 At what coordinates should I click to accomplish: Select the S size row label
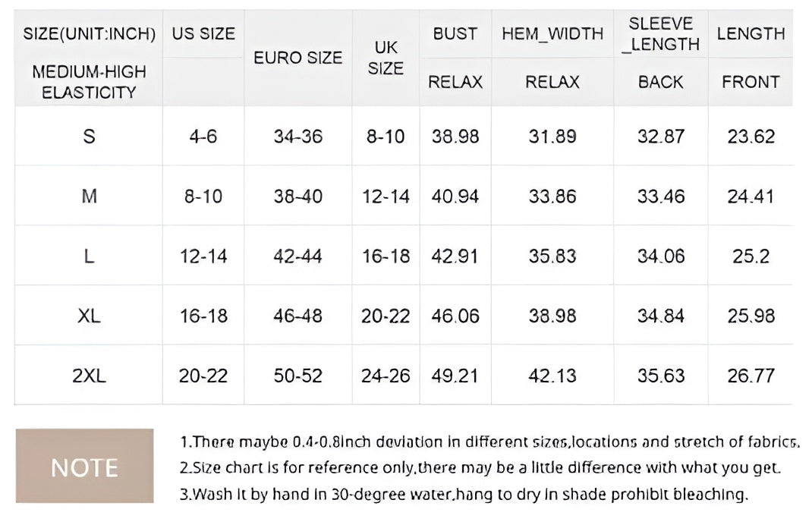pyautogui.click(x=89, y=137)
